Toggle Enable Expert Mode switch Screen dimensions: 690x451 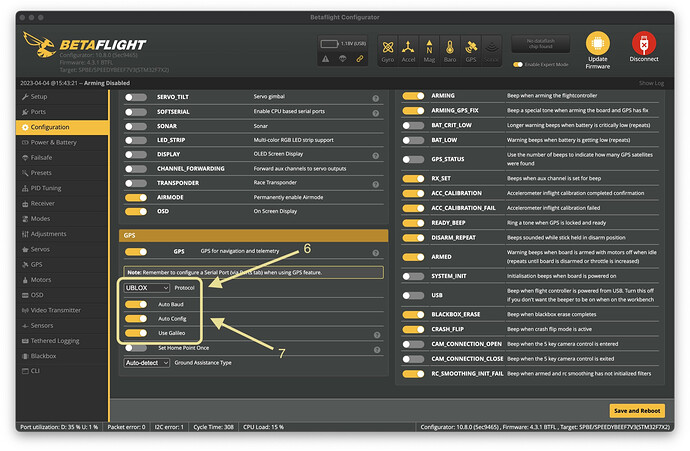click(518, 65)
